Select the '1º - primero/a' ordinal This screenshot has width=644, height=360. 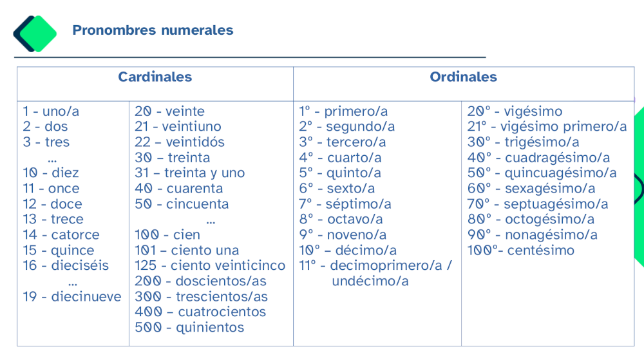click(x=343, y=111)
